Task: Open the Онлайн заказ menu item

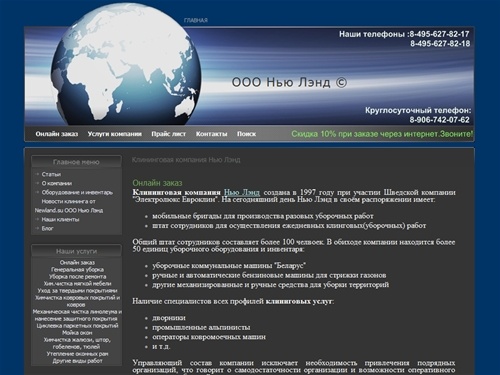Action: coord(57,134)
